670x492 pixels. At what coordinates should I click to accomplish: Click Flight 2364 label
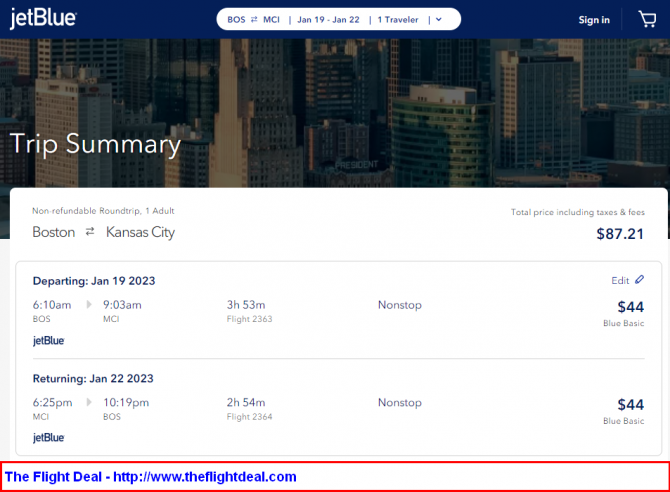(x=250, y=417)
